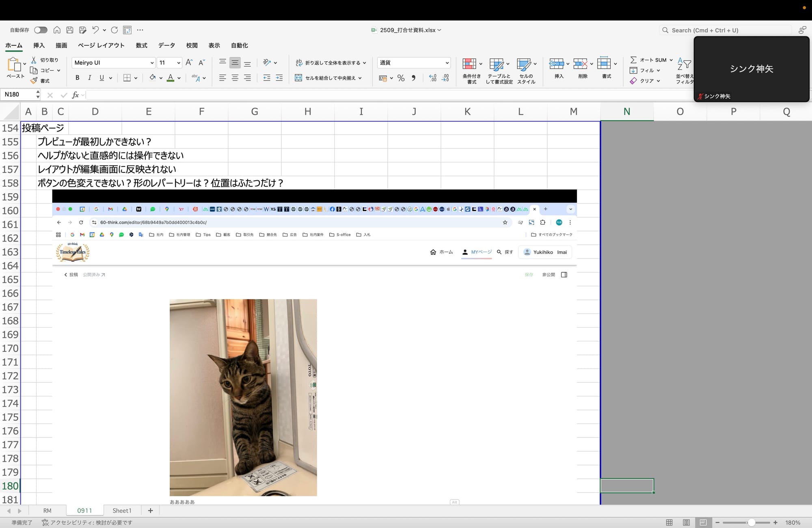Image resolution: width=812 pixels, height=528 pixels.
Task: Open the 挿入 ribbon tab
Action: click(x=39, y=45)
